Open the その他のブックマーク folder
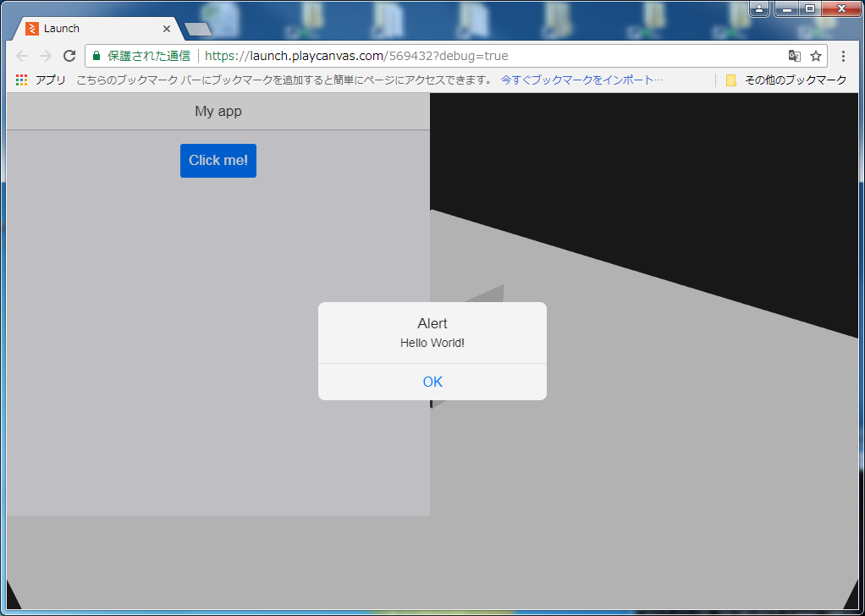This screenshot has height=616, width=865. click(x=785, y=80)
